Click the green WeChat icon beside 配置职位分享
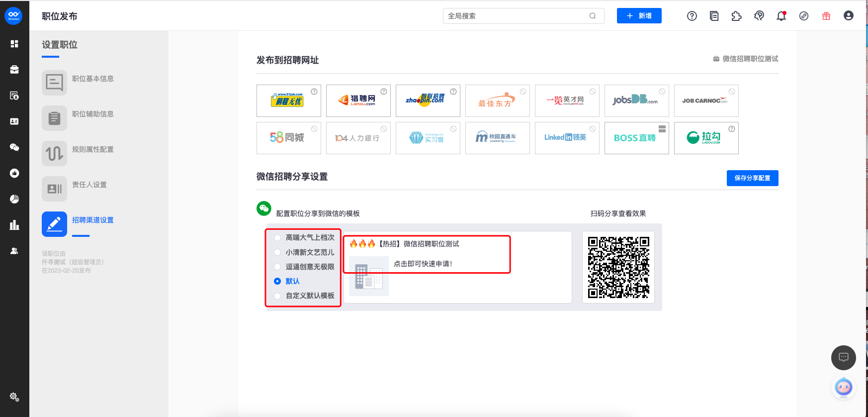This screenshot has height=417, width=868. [x=264, y=208]
